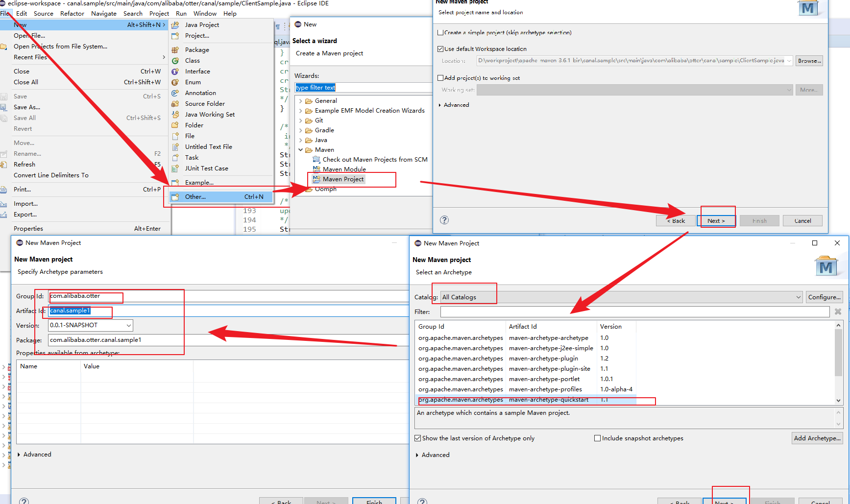This screenshot has width=850, height=504.
Task: Click the Other wizard icon
Action: coord(175,196)
